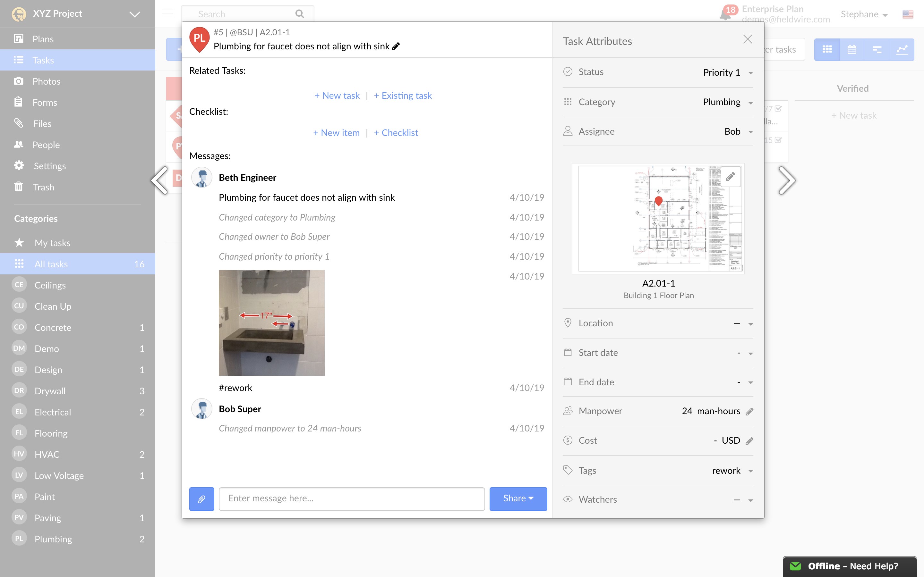Image resolution: width=924 pixels, height=577 pixels.
Task: Edit the plan location with the pencil icon
Action: 731,176
